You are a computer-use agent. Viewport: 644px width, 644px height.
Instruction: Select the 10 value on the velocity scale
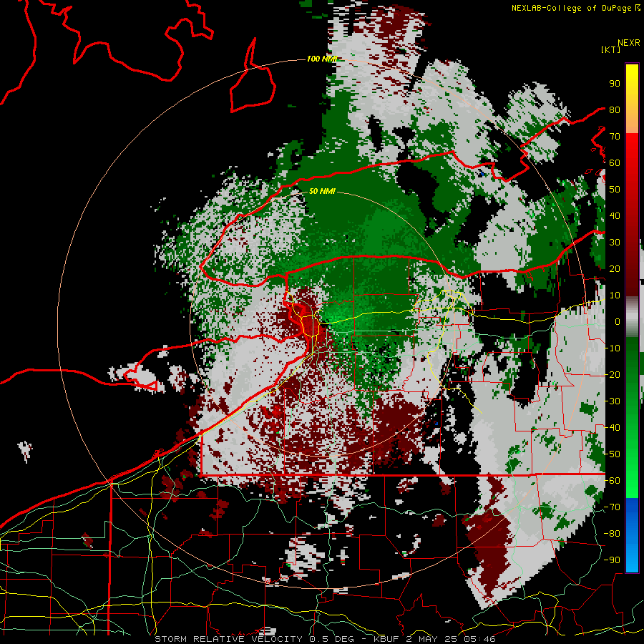click(615, 296)
